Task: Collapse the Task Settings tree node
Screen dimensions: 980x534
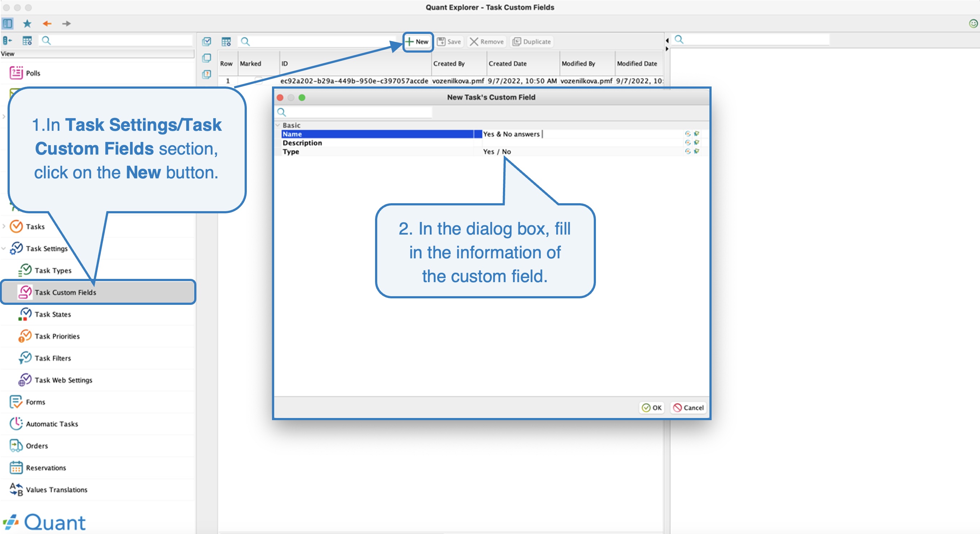Action: point(4,248)
